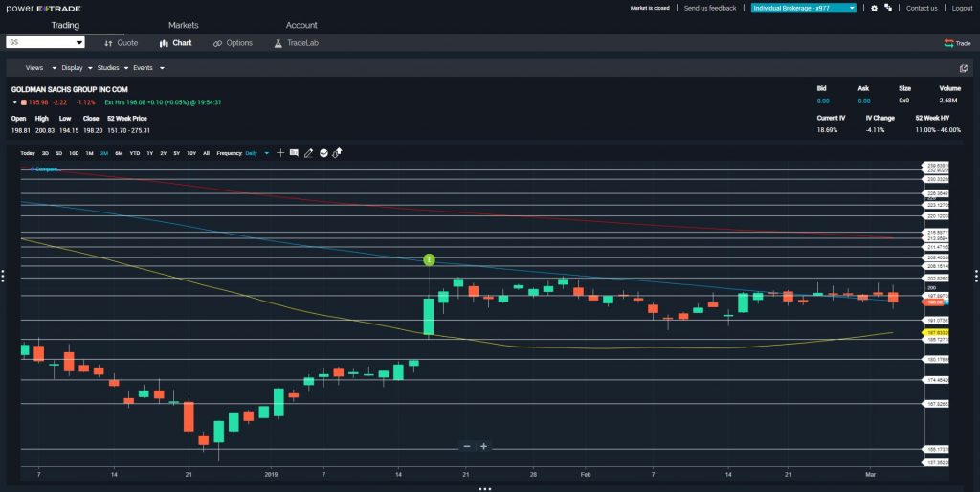Open the Options view
The image size is (980, 492).
tap(233, 43)
